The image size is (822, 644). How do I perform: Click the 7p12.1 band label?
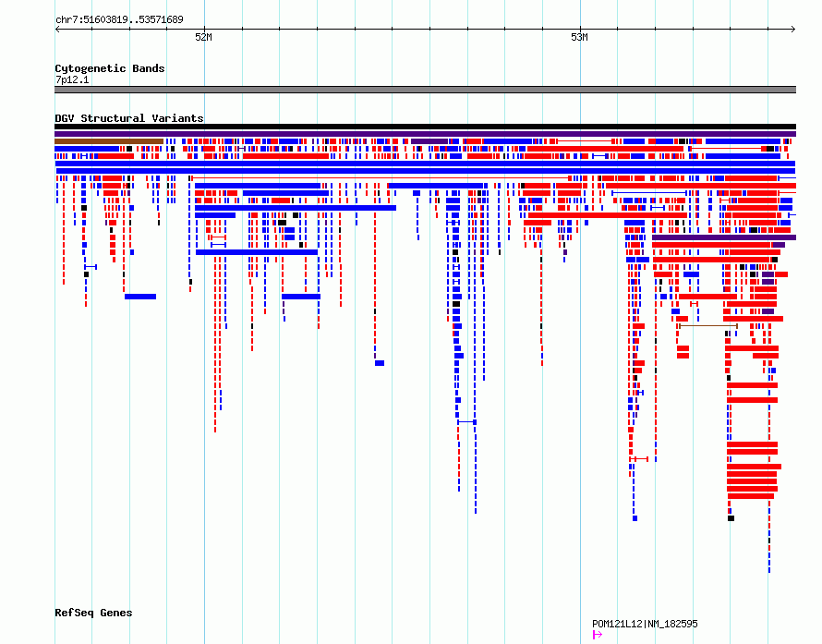[x=72, y=79]
